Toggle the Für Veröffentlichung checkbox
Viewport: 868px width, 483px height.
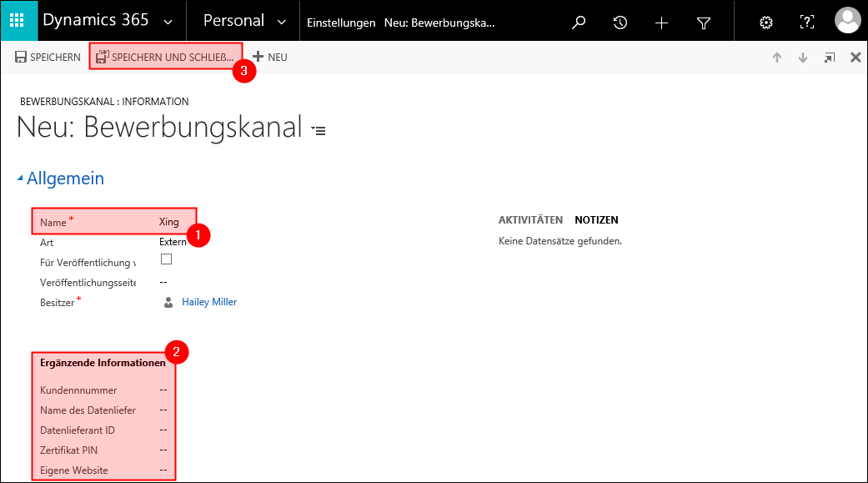(x=166, y=259)
